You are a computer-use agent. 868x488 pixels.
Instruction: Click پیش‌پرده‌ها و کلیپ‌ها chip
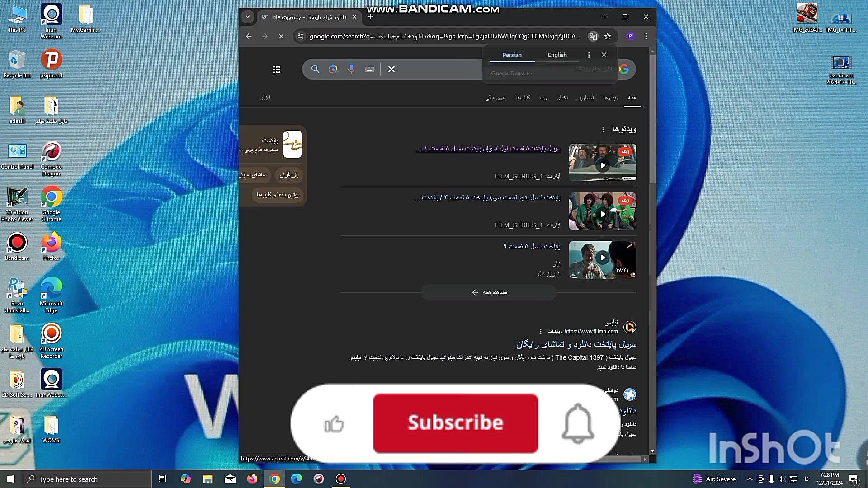(277, 195)
